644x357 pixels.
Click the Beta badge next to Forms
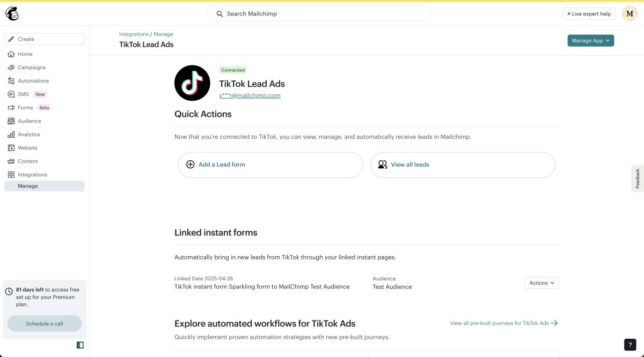(x=44, y=108)
